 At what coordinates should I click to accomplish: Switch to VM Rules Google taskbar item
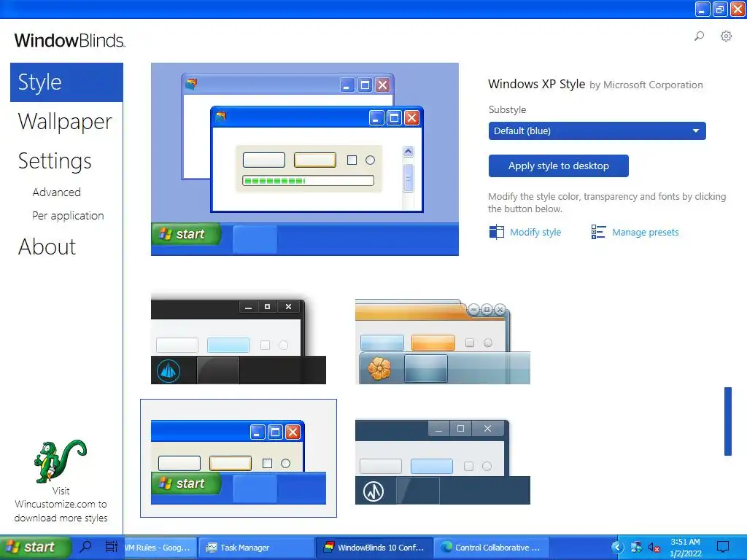coord(160,548)
